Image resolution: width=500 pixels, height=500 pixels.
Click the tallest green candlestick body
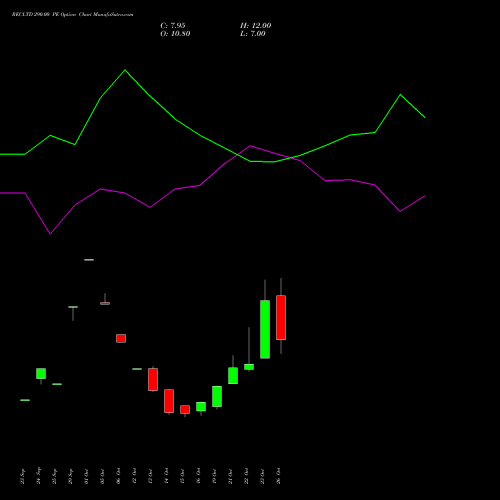click(265, 329)
